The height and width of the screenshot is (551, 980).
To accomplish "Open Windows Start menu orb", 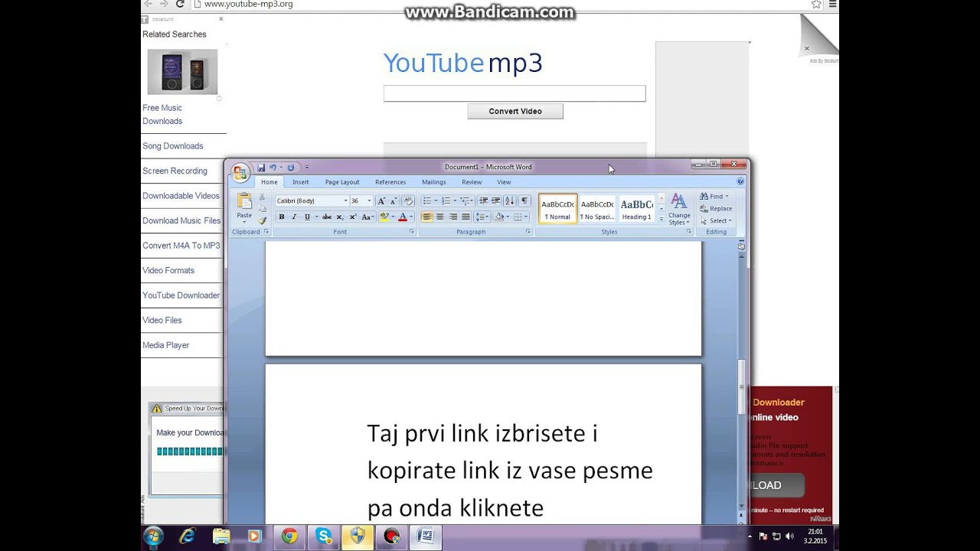I will tap(153, 536).
